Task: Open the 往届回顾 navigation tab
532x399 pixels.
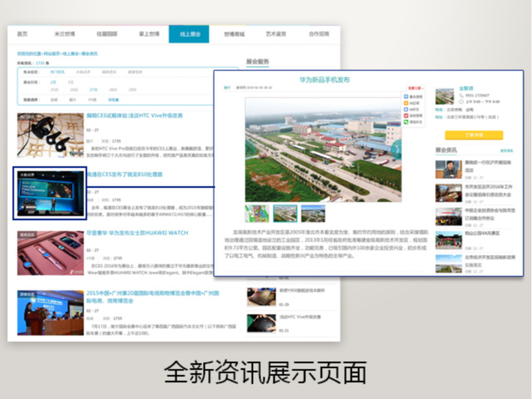Action: pos(107,34)
